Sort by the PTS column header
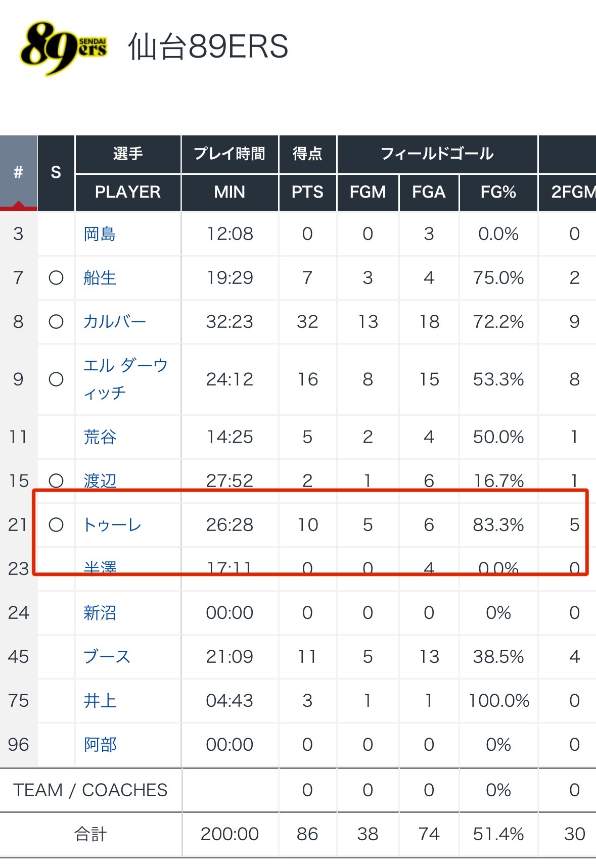 pyautogui.click(x=307, y=192)
